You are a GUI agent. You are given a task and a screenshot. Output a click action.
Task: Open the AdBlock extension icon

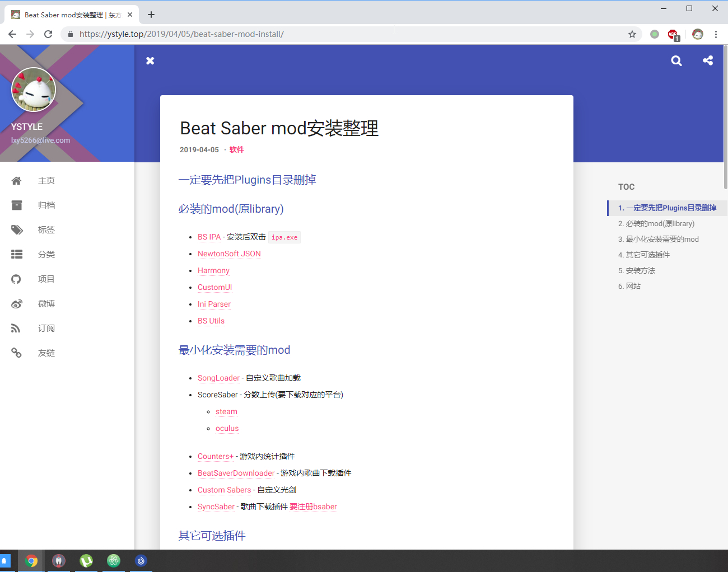673,35
